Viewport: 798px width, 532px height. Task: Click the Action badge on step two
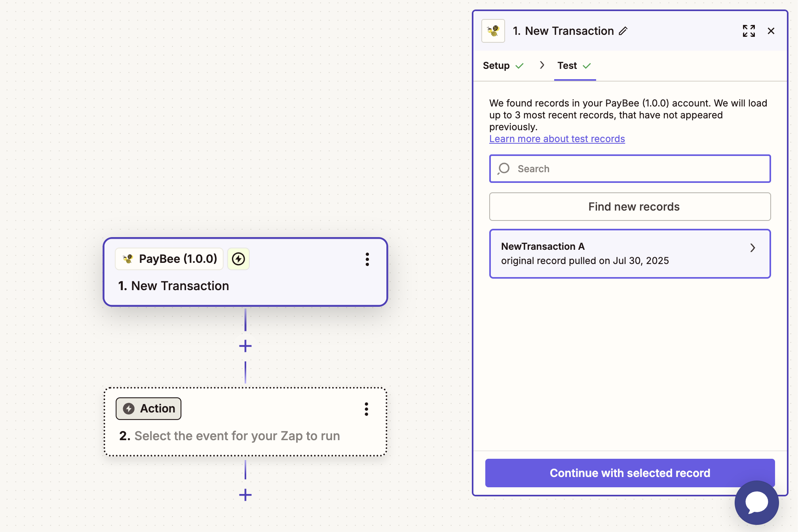pyautogui.click(x=148, y=408)
